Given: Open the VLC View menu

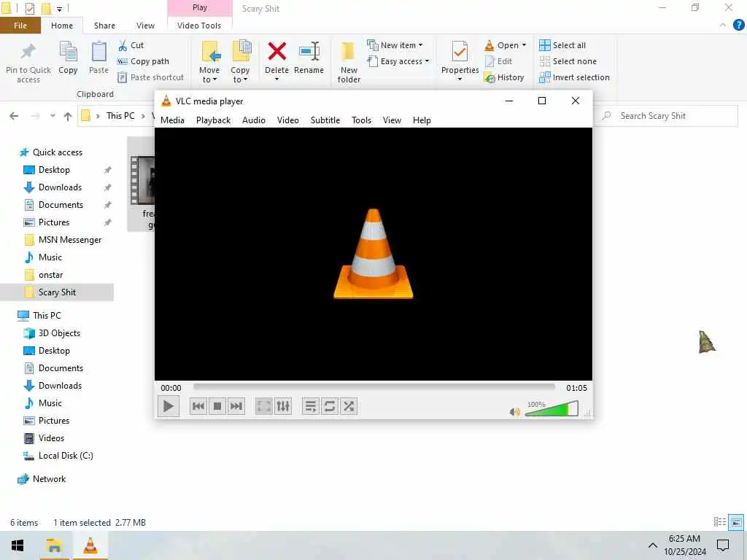Looking at the screenshot, I should tap(392, 120).
